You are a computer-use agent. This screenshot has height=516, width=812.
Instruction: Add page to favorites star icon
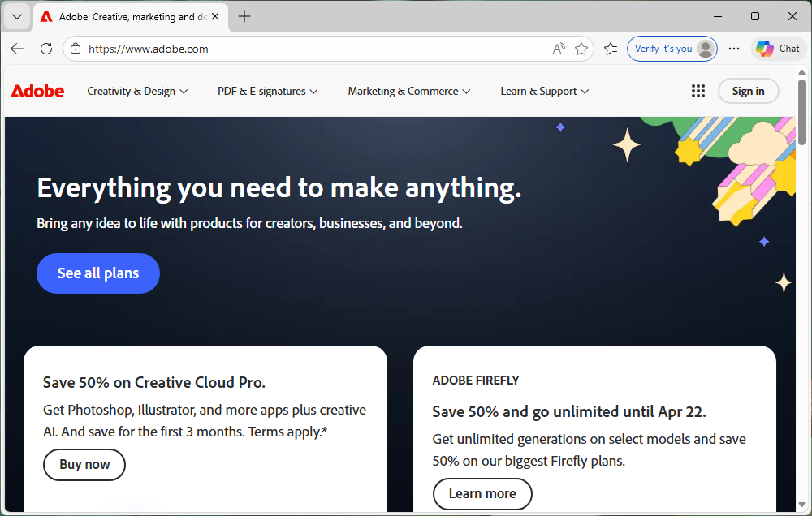(x=581, y=49)
